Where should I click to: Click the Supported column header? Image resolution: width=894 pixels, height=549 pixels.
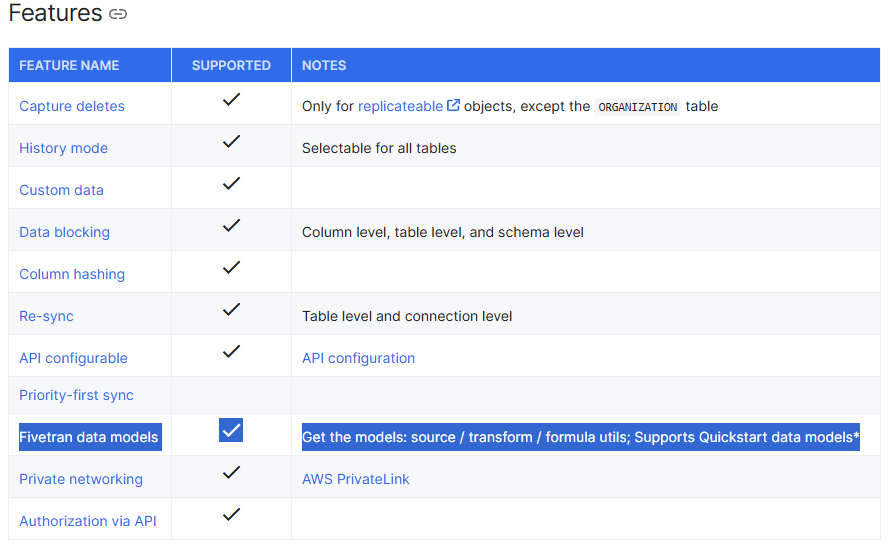(x=231, y=65)
